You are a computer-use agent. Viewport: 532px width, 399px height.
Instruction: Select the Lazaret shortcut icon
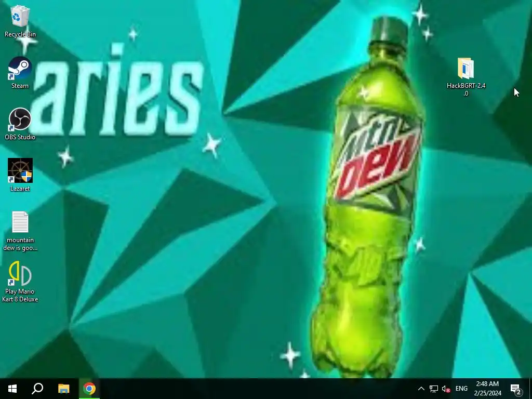tap(20, 175)
